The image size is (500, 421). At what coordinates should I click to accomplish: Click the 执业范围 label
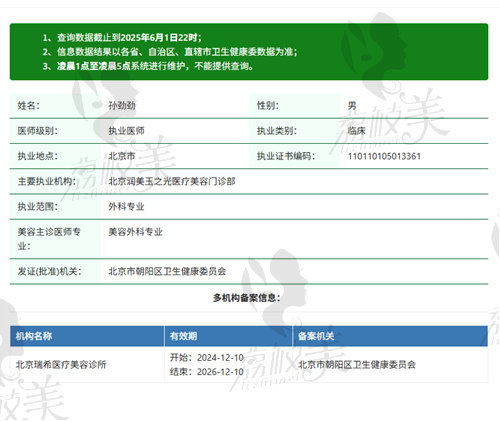[x=37, y=207]
